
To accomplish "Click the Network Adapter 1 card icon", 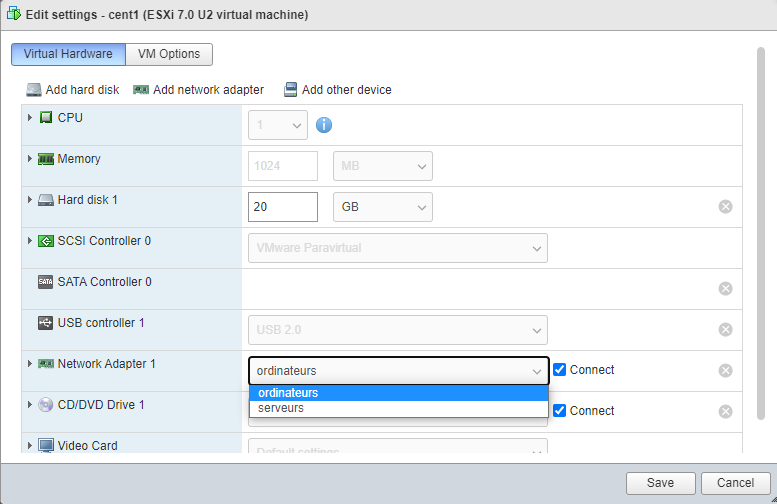I will [46, 364].
